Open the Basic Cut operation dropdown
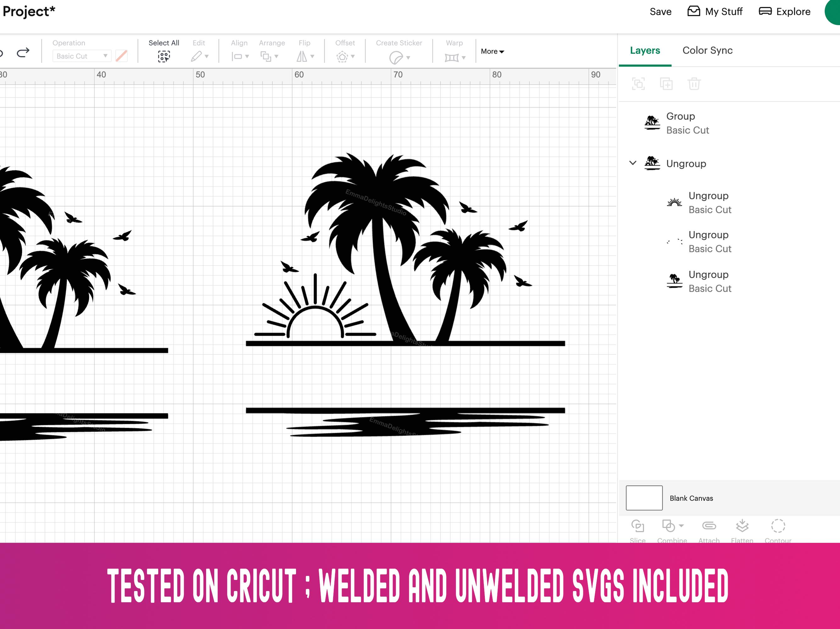This screenshot has height=629, width=840. pos(82,56)
